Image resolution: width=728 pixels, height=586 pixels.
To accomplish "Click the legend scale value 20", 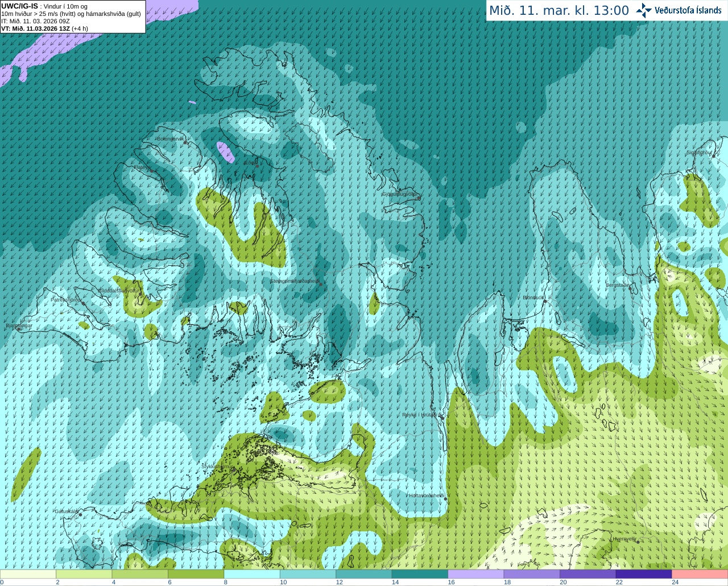I will point(563,582).
